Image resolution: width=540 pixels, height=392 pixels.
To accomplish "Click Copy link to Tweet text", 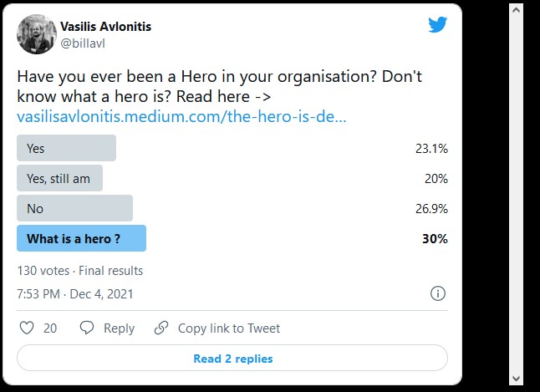I will pyautogui.click(x=229, y=328).
